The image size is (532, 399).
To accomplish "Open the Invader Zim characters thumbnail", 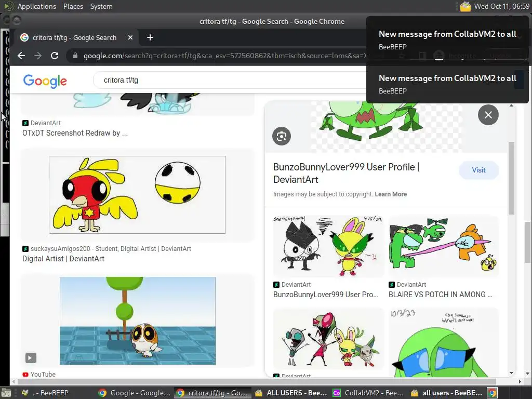I will [x=328, y=339].
